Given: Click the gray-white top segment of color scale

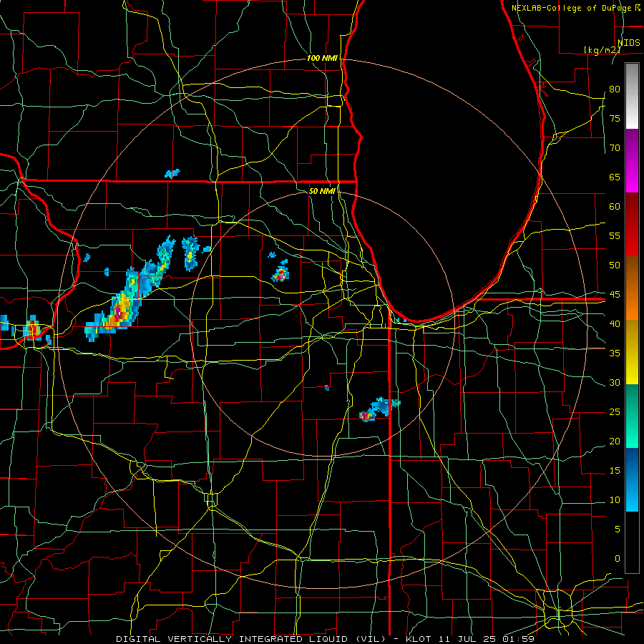Looking at the screenshot, I should click(632, 96).
